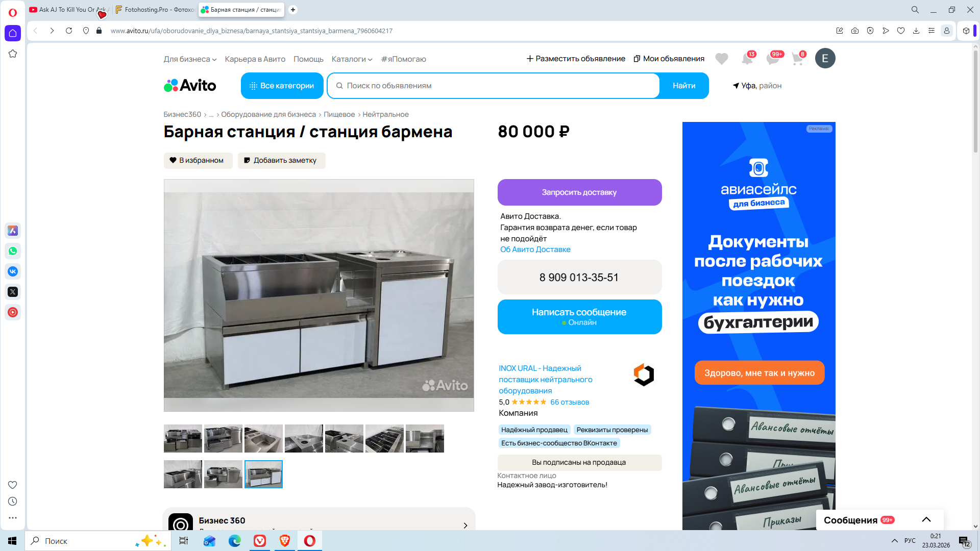The image size is (980, 551).
Task: Expand 'Для бизнеса' dropdown menu
Action: (190, 59)
